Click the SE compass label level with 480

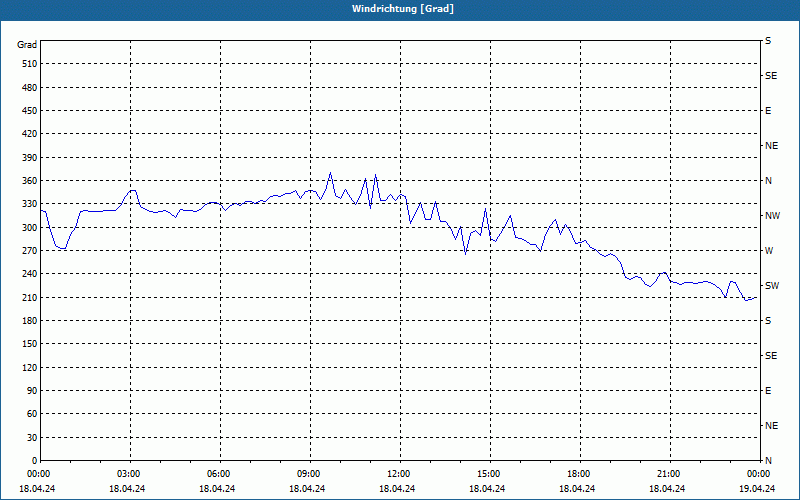(x=771, y=76)
